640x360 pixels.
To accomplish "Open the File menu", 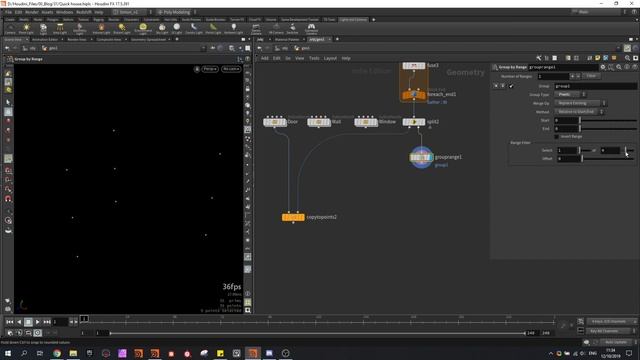I will tap(9, 12).
